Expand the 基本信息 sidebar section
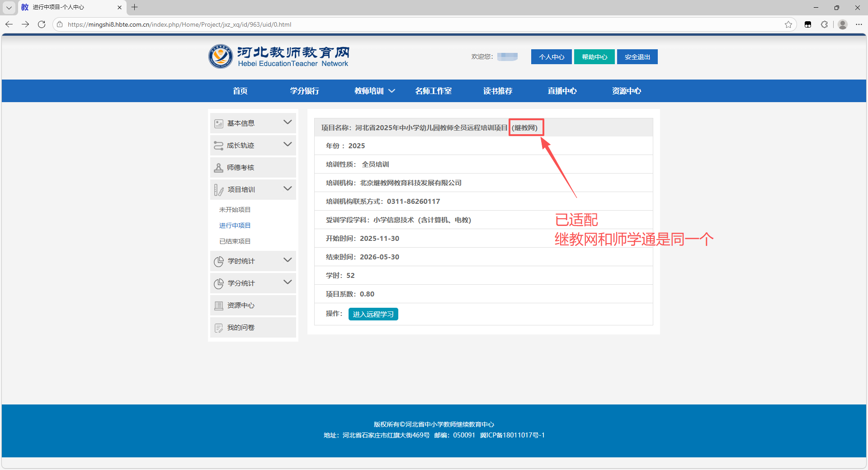This screenshot has height=470, width=868. click(287, 122)
